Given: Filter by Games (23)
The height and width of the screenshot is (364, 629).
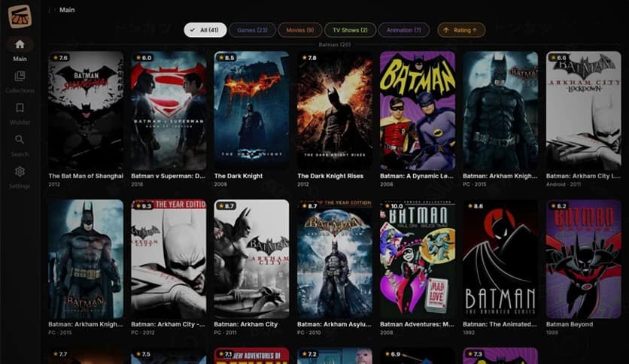Looking at the screenshot, I should point(252,30).
